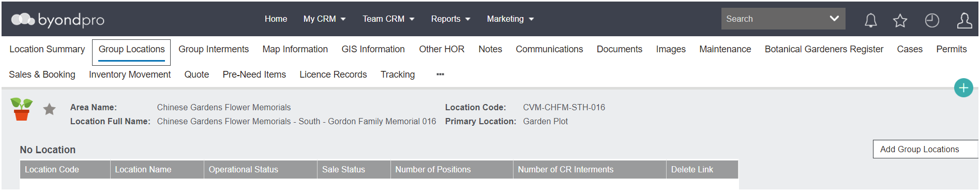Screen dimensions: 980x191
Task: Open the Reports dropdown menu
Action: click(x=450, y=19)
